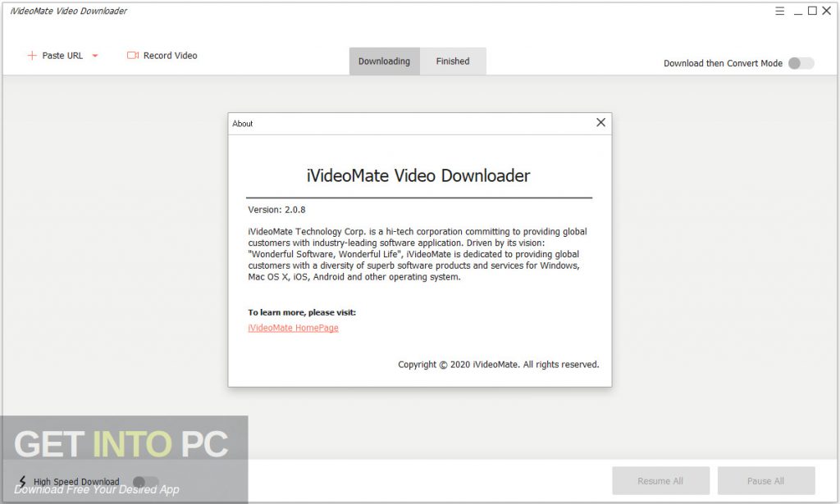Click the Paste URL plus icon
The height and width of the screenshot is (504, 840).
pos(32,55)
